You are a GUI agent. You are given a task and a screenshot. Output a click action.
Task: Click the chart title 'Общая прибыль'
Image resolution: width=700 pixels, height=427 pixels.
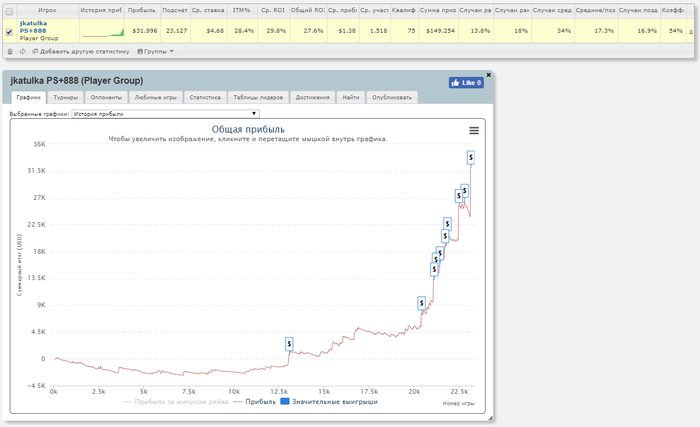[248, 130]
